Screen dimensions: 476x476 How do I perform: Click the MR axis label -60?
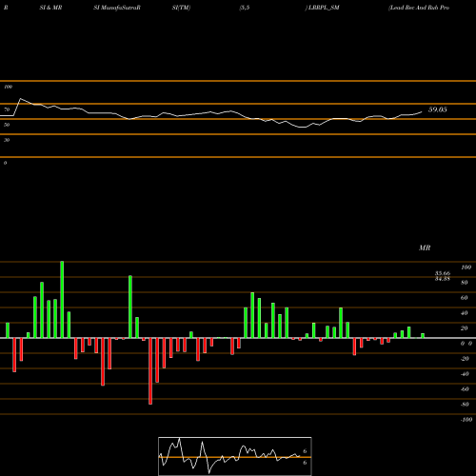point(465,389)
